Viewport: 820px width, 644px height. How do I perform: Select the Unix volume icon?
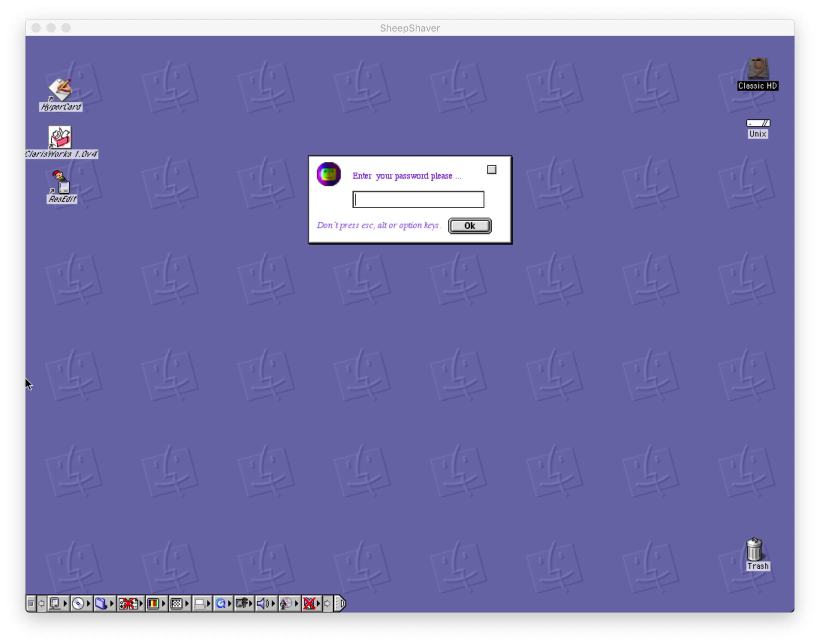[x=757, y=124]
